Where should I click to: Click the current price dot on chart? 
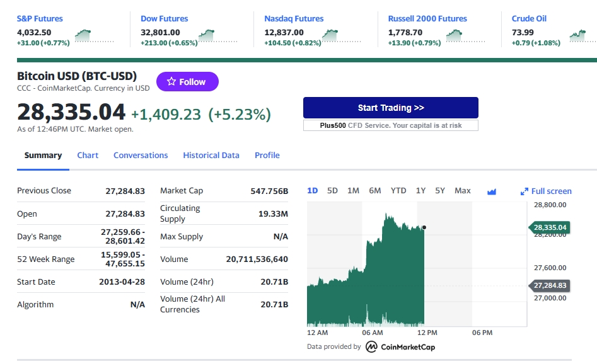point(424,227)
